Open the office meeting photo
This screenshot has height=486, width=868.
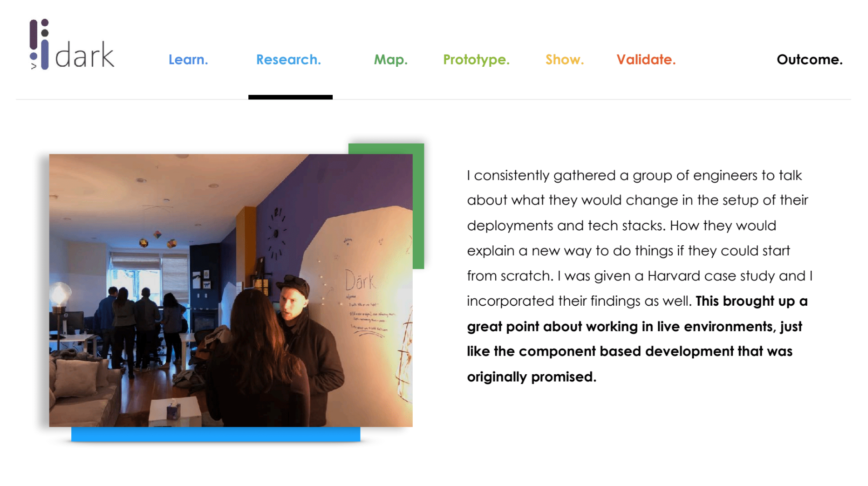tap(231, 290)
